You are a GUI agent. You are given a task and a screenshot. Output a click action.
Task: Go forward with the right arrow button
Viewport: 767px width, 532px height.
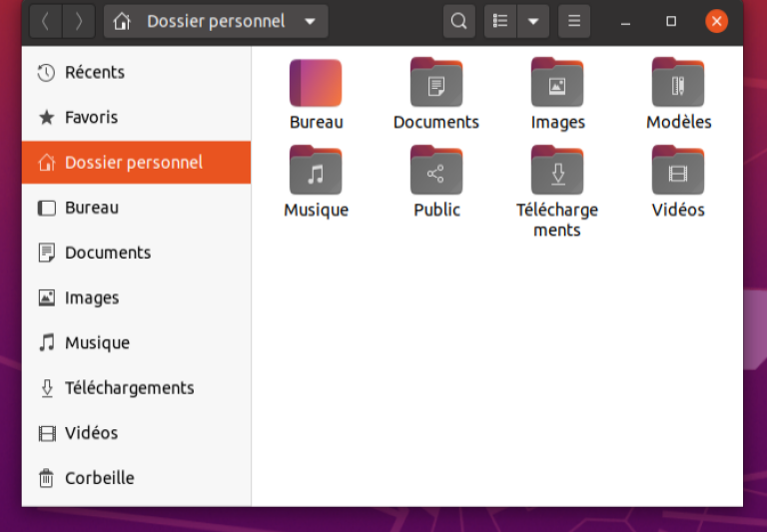pyautogui.click(x=79, y=21)
